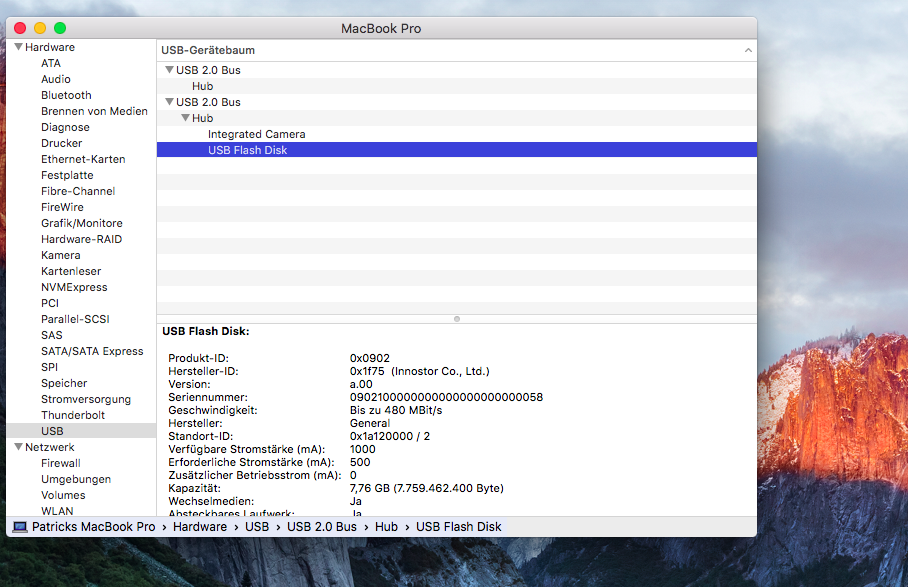This screenshot has width=908, height=587.
Task: Open the Bluetooth hardware category
Action: click(x=66, y=95)
